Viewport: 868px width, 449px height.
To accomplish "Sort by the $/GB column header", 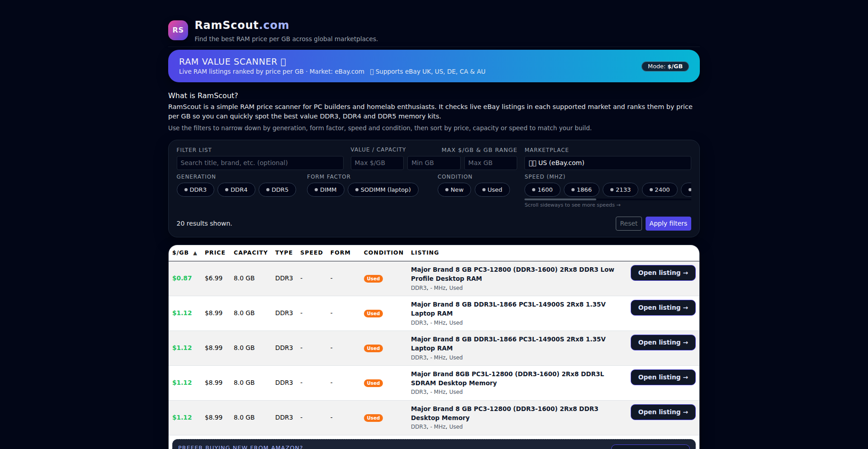I will [184, 253].
